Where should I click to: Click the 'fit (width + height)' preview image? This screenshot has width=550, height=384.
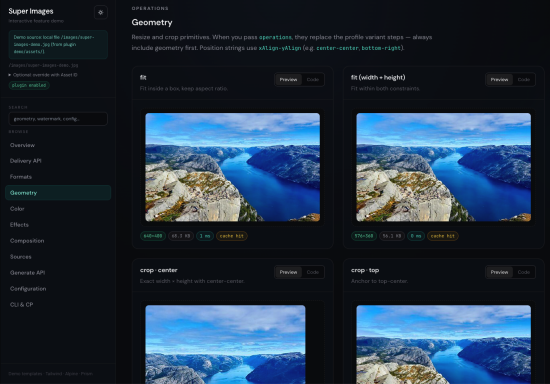(x=443, y=167)
